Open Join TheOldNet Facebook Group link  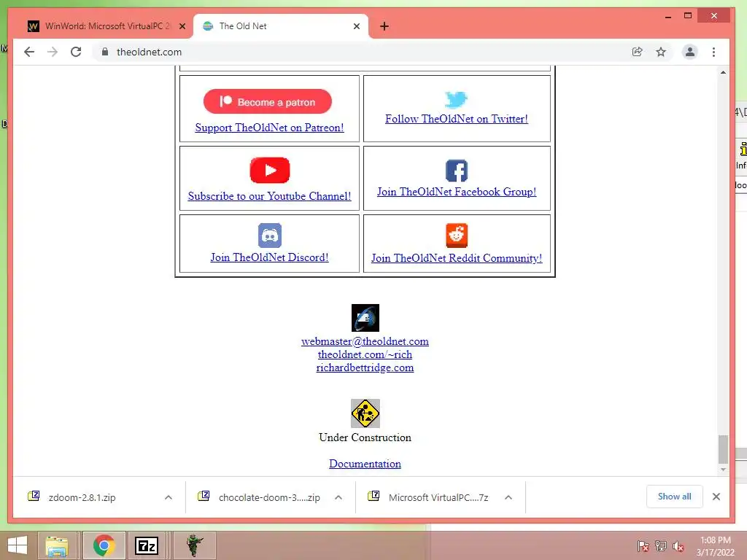tap(457, 192)
